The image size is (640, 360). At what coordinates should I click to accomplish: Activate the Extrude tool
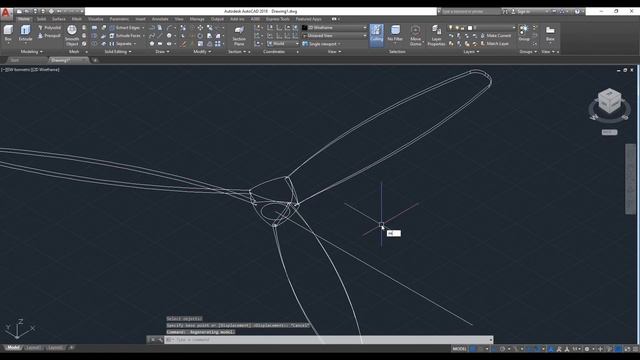[x=25, y=34]
